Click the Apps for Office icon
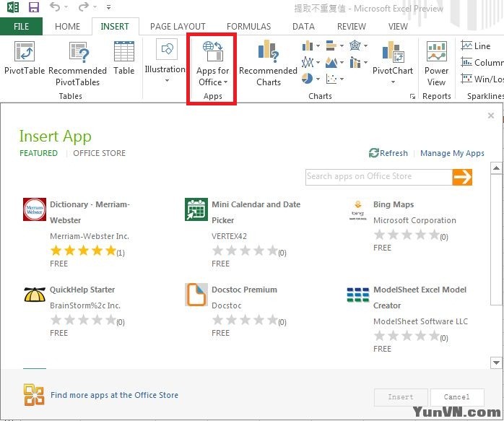This screenshot has width=504, height=421. [213, 51]
